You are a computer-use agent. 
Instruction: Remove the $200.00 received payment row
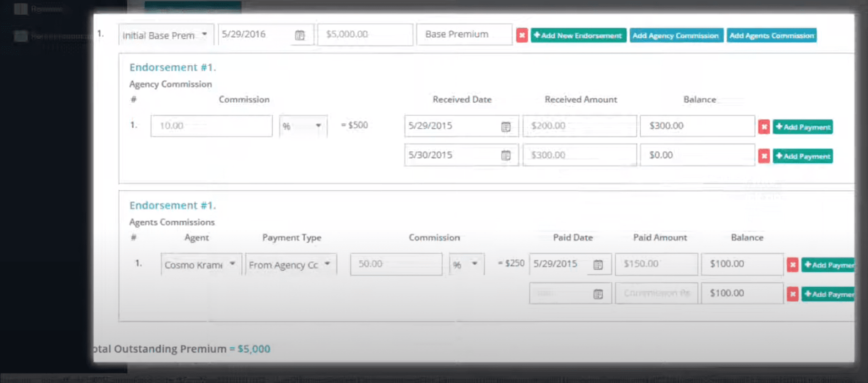(764, 127)
